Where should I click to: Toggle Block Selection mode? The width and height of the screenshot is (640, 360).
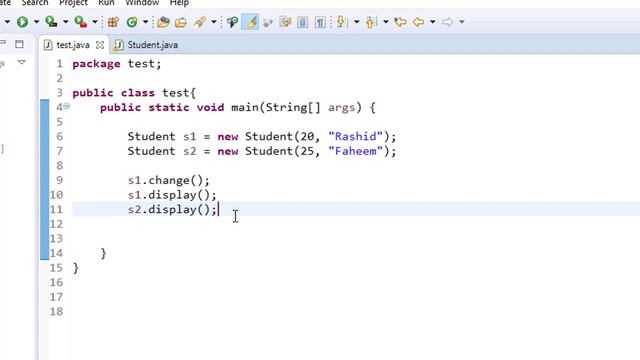[x=302, y=22]
